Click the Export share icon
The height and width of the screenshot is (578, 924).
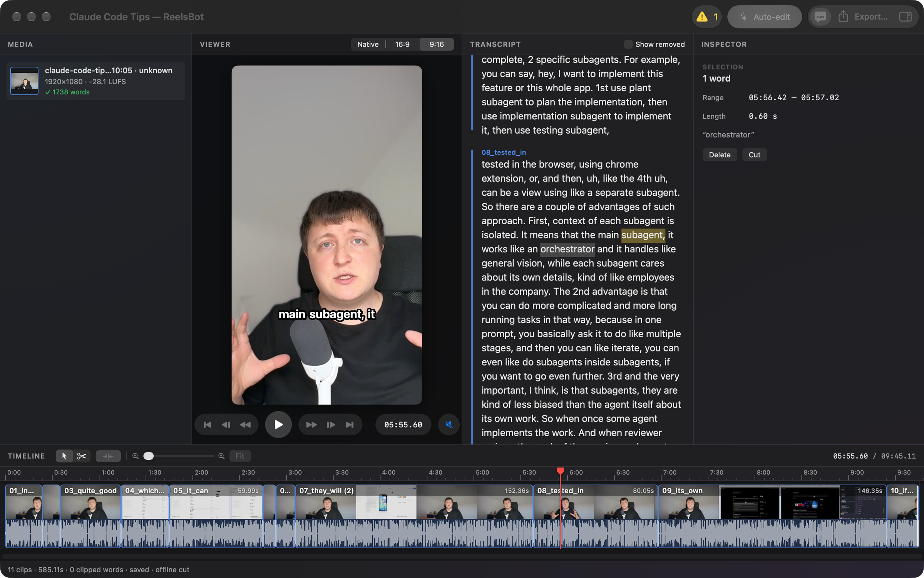[843, 17]
